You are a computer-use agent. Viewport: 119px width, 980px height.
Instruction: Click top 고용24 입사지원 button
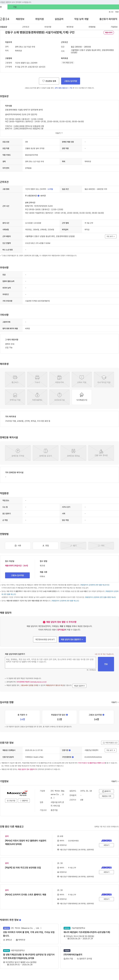(x=71, y=81)
